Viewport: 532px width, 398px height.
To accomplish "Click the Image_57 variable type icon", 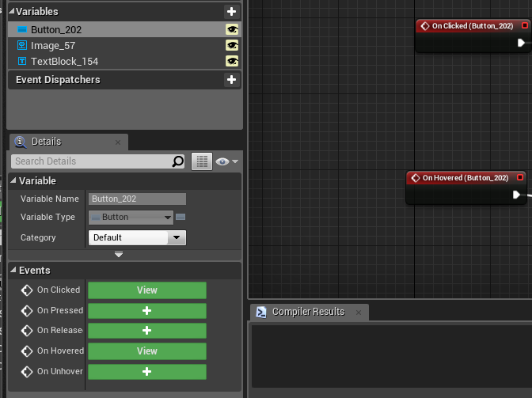I will click(x=22, y=45).
